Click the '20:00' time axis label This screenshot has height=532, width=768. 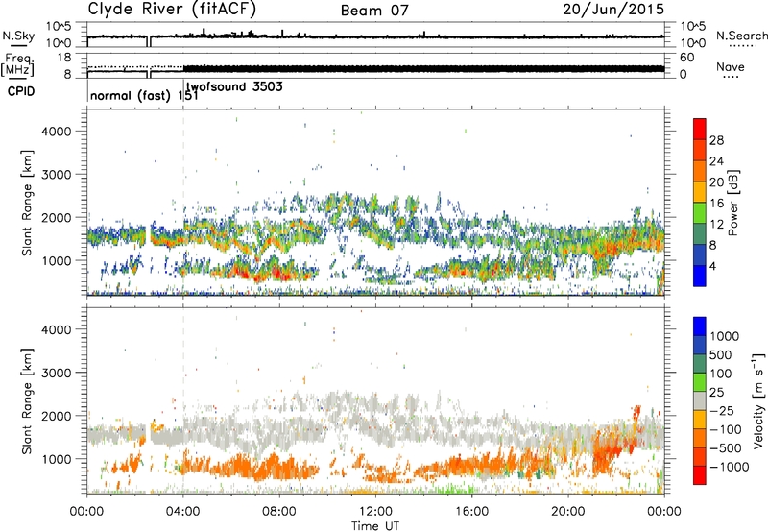point(568,512)
